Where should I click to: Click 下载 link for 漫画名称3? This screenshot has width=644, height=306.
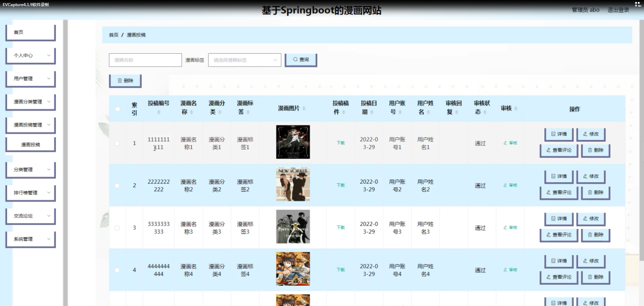pos(341,228)
